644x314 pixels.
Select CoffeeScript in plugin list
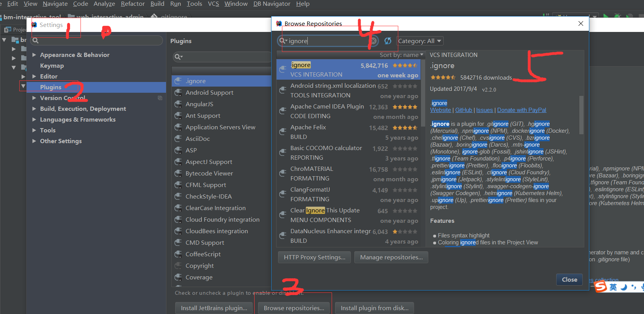(221, 254)
